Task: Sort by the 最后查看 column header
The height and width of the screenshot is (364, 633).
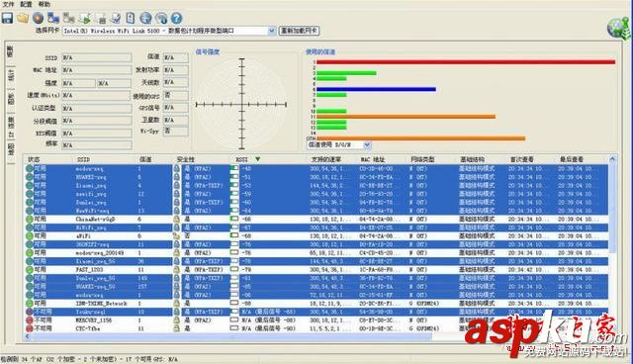Action: [572, 159]
